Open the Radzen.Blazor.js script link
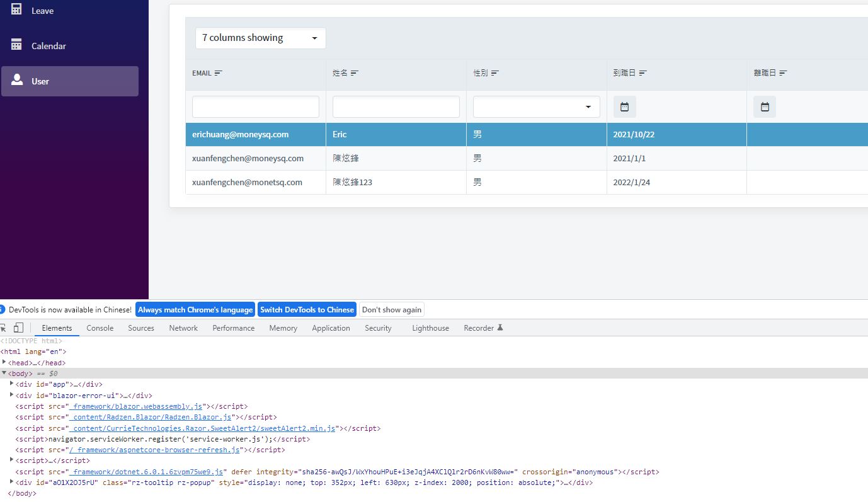This screenshot has height=502, width=868. point(151,417)
